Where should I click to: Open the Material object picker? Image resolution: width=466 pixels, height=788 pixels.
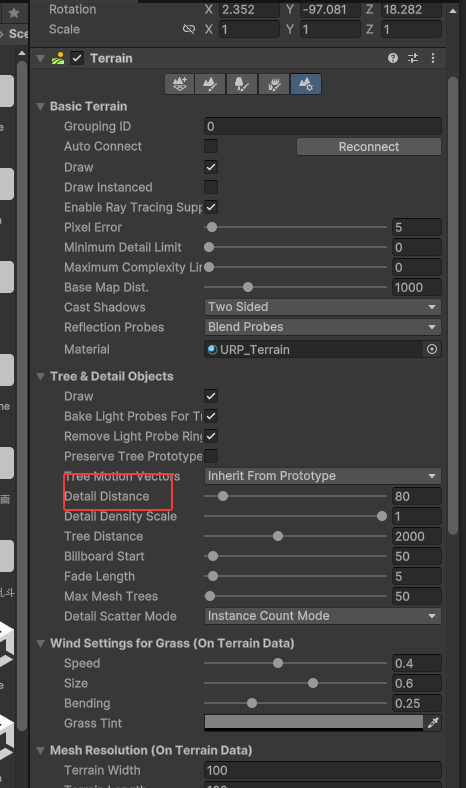(x=432, y=349)
